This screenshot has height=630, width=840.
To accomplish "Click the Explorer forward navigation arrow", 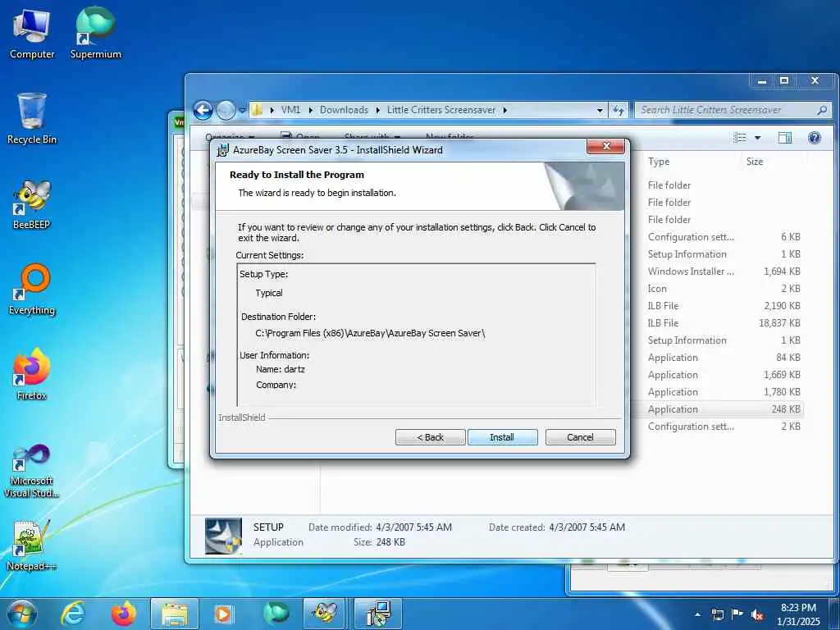I will coord(226,110).
